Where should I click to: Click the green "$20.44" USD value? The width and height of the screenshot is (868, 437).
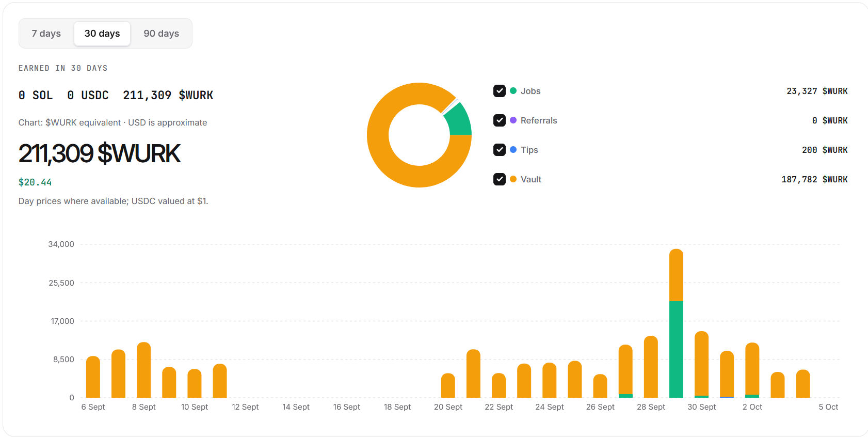tap(35, 182)
